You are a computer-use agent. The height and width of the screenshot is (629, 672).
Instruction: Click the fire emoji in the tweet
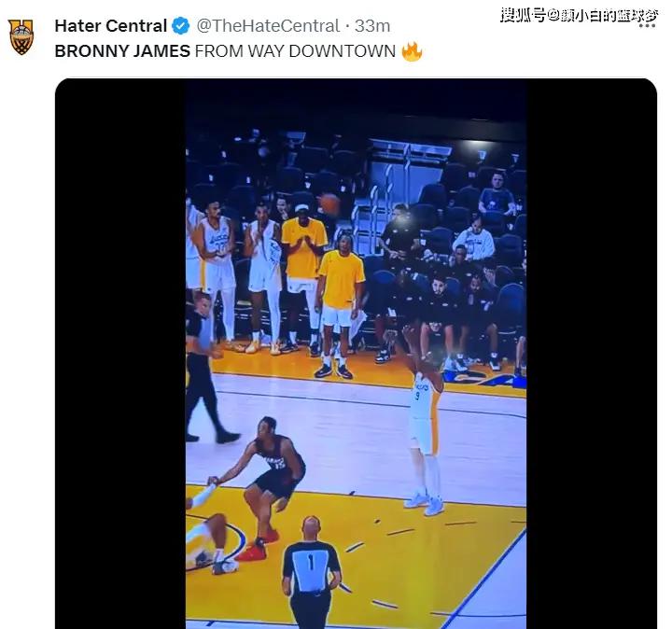pos(412,52)
